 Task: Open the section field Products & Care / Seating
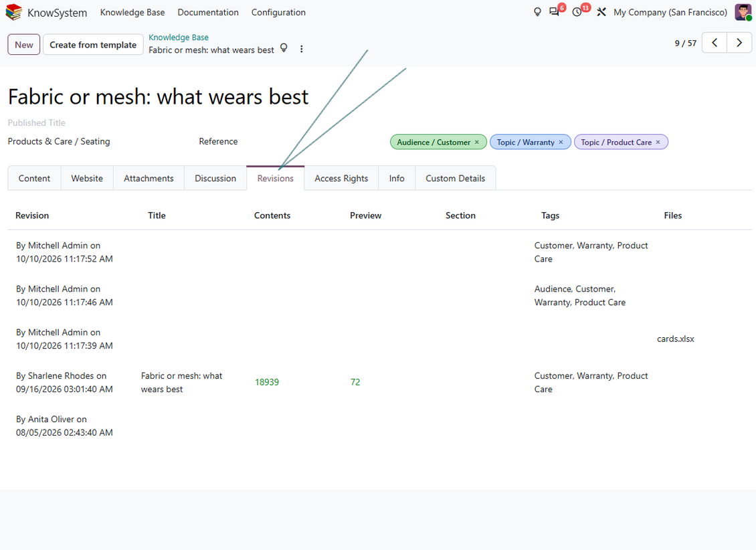click(x=59, y=142)
